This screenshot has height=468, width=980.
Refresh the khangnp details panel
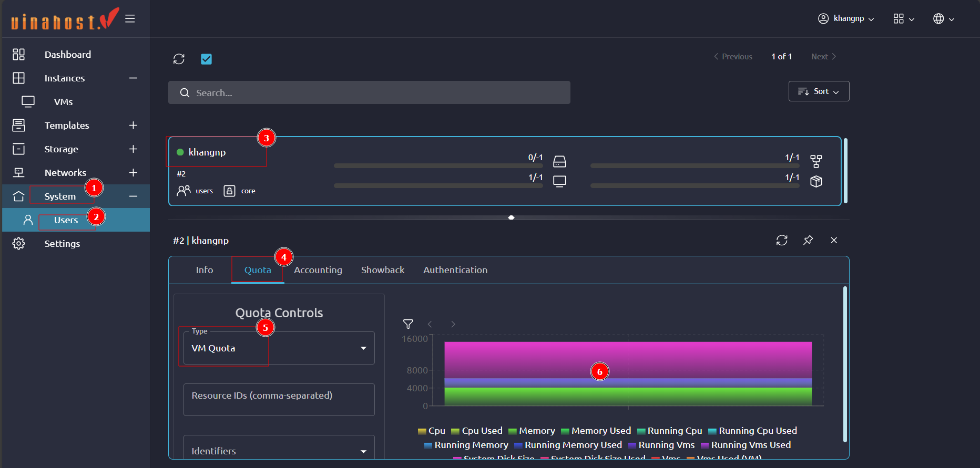click(x=782, y=240)
